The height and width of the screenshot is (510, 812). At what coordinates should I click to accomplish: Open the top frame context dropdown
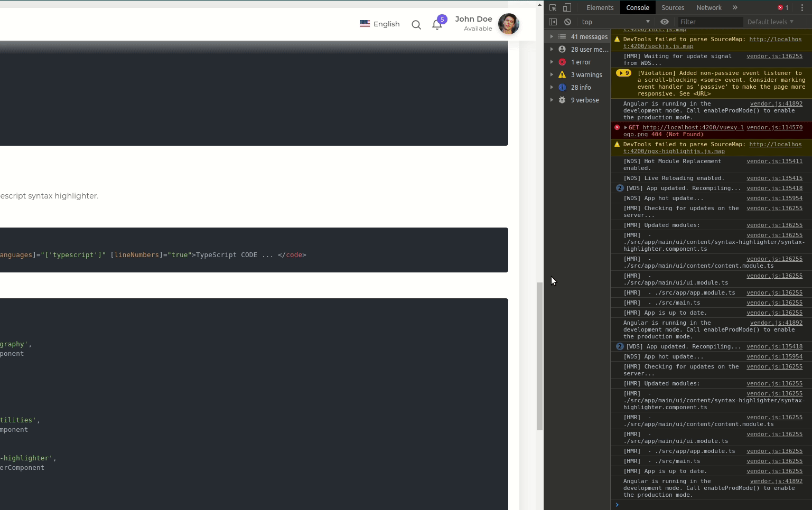[x=615, y=22]
